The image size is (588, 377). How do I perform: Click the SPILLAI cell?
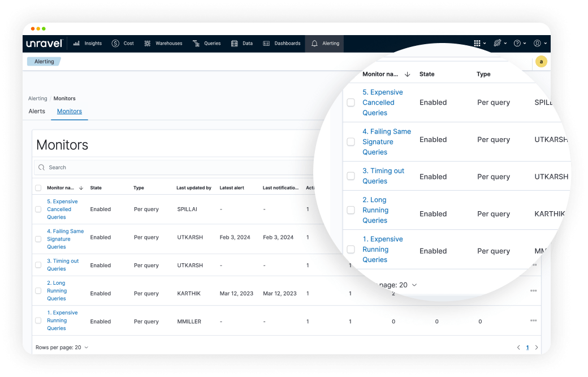tap(187, 209)
